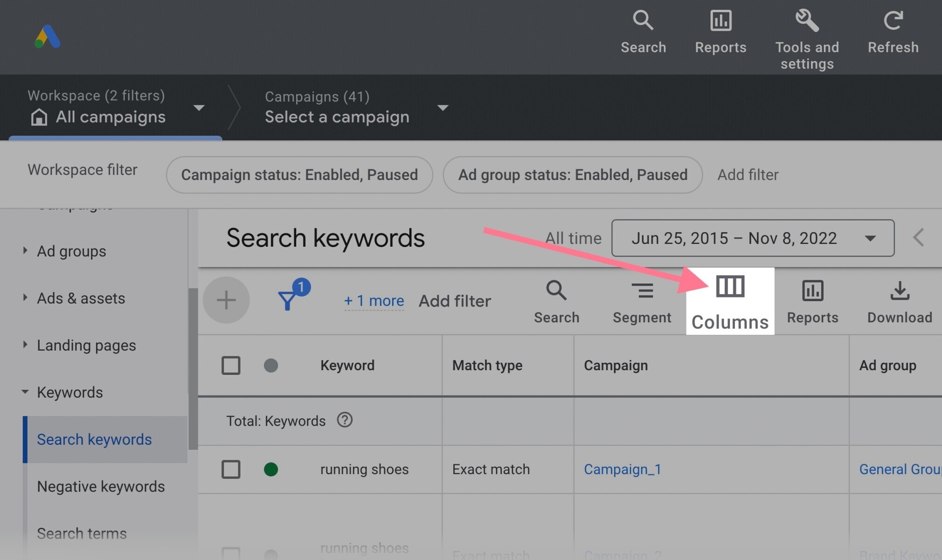Click Add filter button
Screen dimensions: 942x560
pos(455,300)
